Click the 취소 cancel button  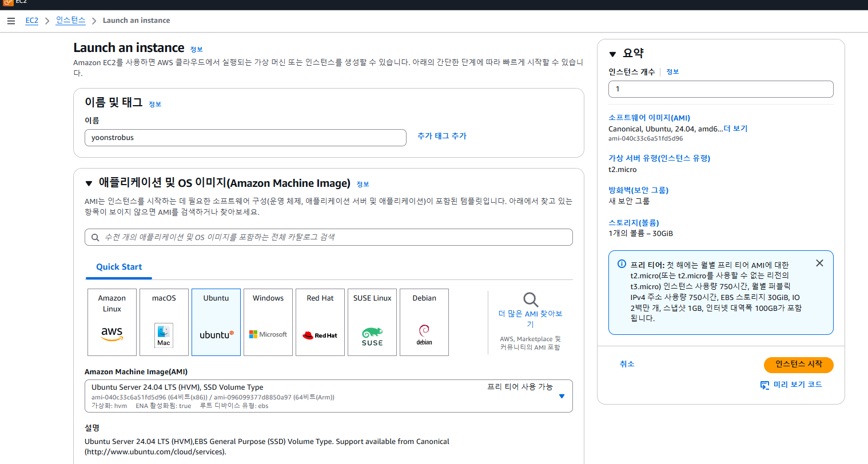627,364
